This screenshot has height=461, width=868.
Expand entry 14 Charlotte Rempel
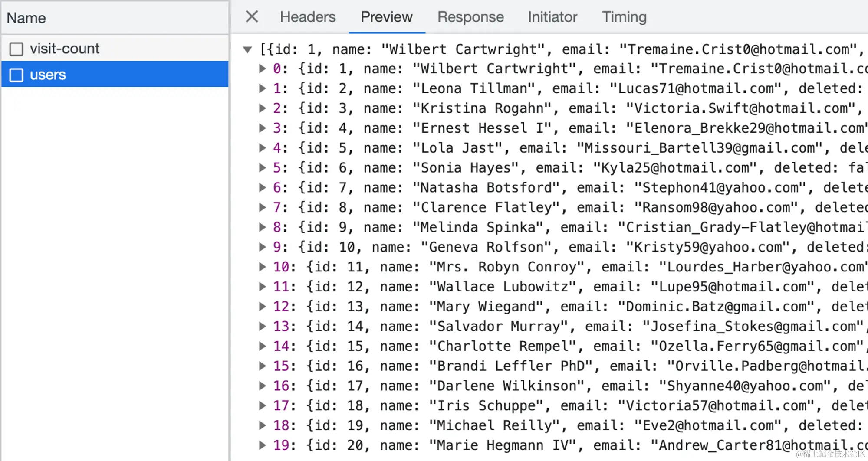[x=262, y=346]
